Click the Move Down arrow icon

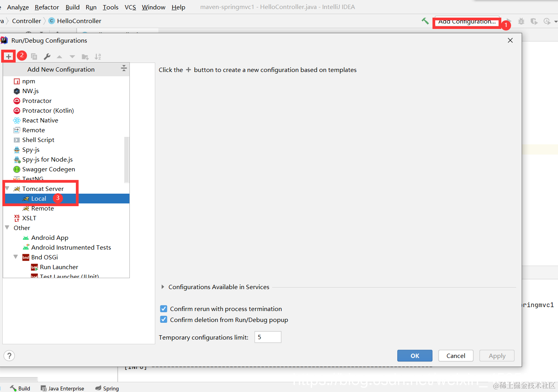[72, 57]
